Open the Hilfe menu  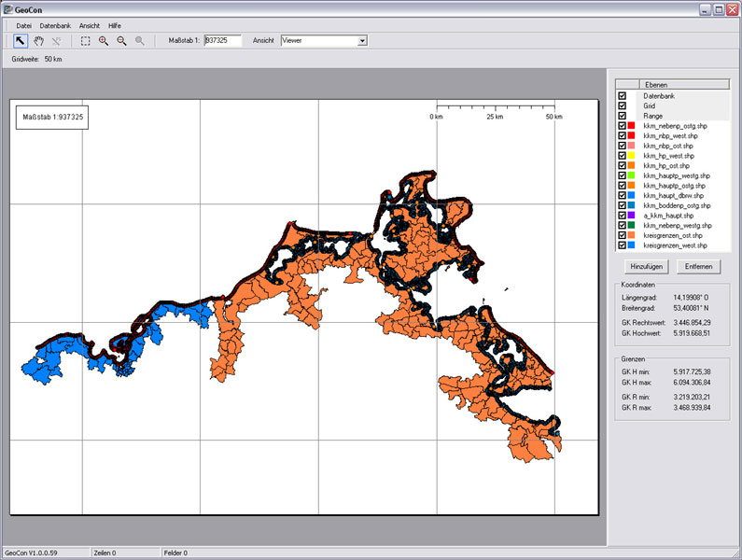(x=115, y=25)
